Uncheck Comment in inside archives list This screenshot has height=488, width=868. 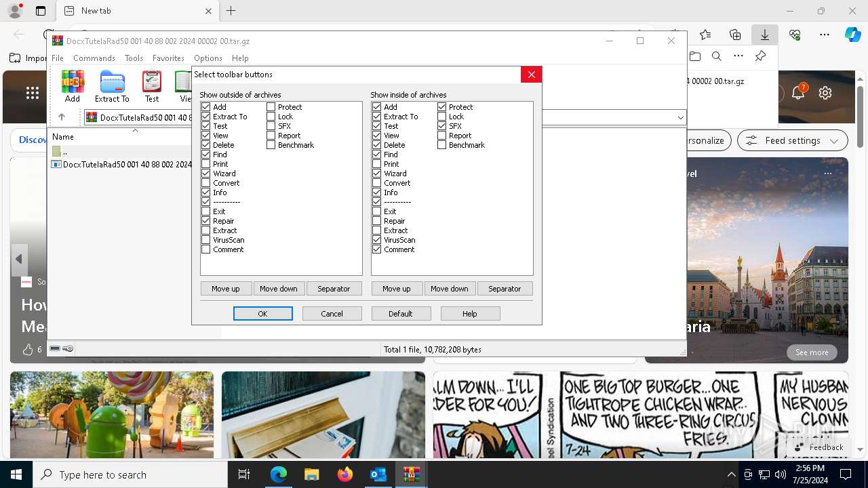pos(376,249)
